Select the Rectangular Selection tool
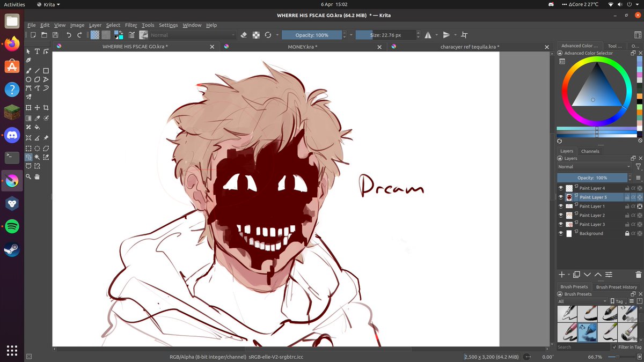Viewport: 644px width, 362px height. click(28, 148)
